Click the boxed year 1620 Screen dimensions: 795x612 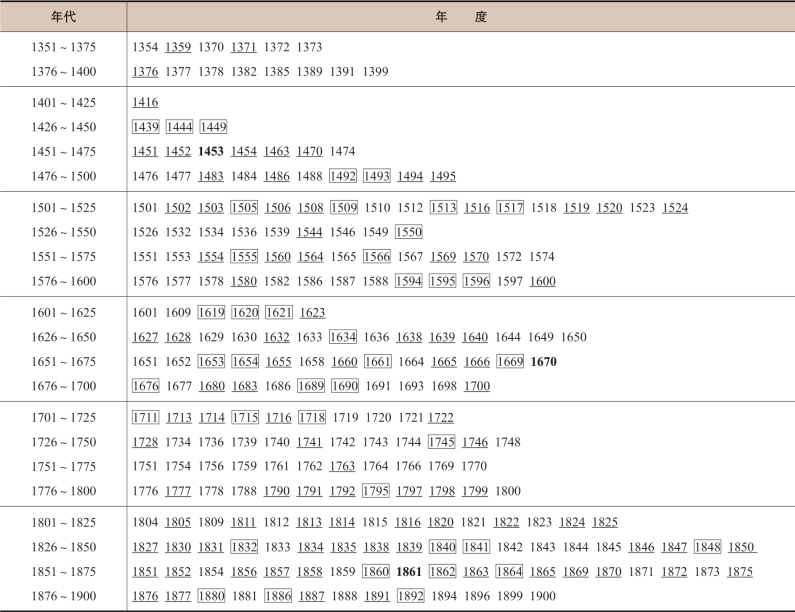[245, 312]
